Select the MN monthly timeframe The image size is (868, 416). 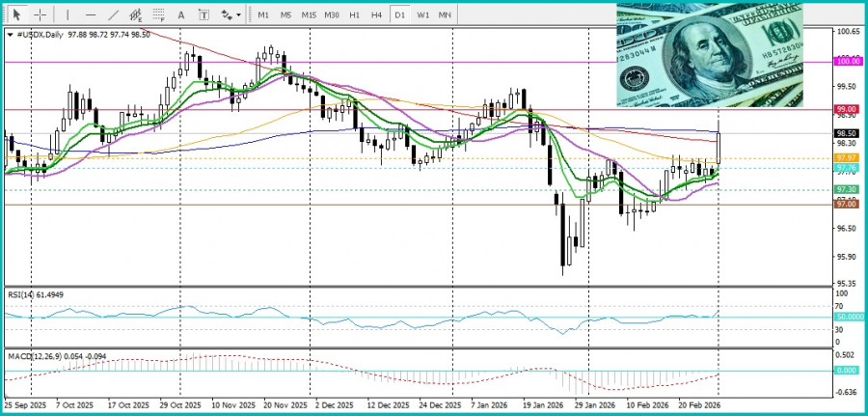pos(446,15)
